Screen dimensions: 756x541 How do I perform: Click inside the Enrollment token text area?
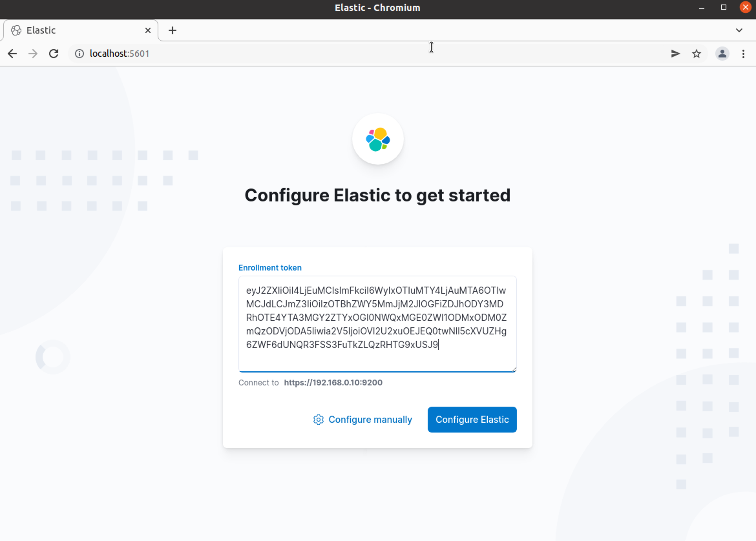pyautogui.click(x=377, y=323)
